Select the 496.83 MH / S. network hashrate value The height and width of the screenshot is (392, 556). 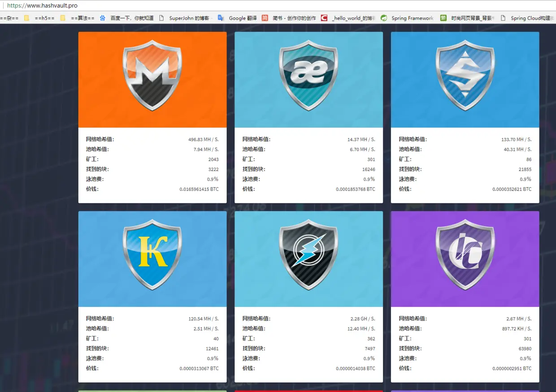pyautogui.click(x=204, y=140)
